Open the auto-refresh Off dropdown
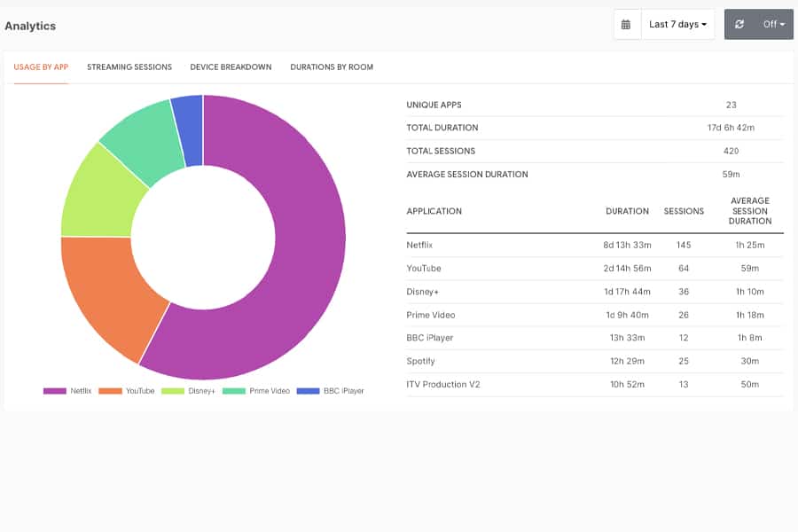 pyautogui.click(x=773, y=24)
